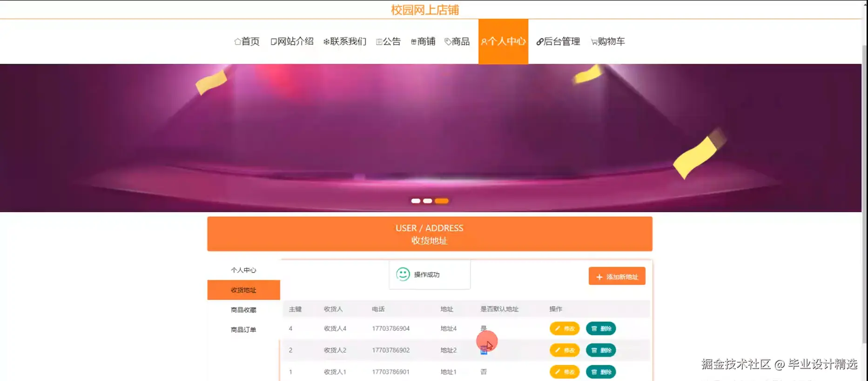Edit the 收货人2 address row
The image size is (868, 381).
tap(565, 350)
